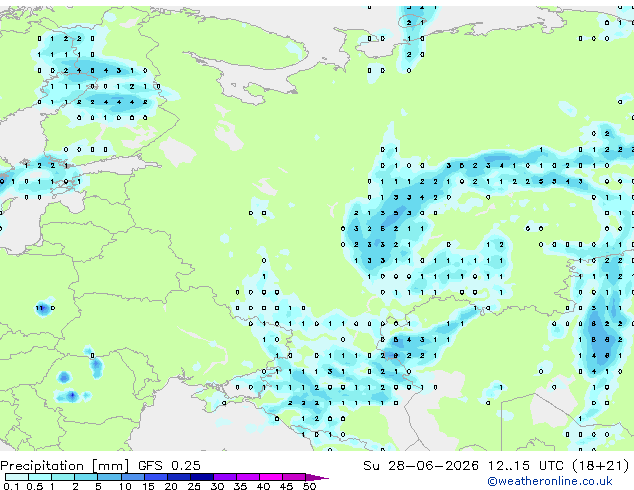Click the '25' legend scale label
Screen dimensions: 634x490
(194, 486)
